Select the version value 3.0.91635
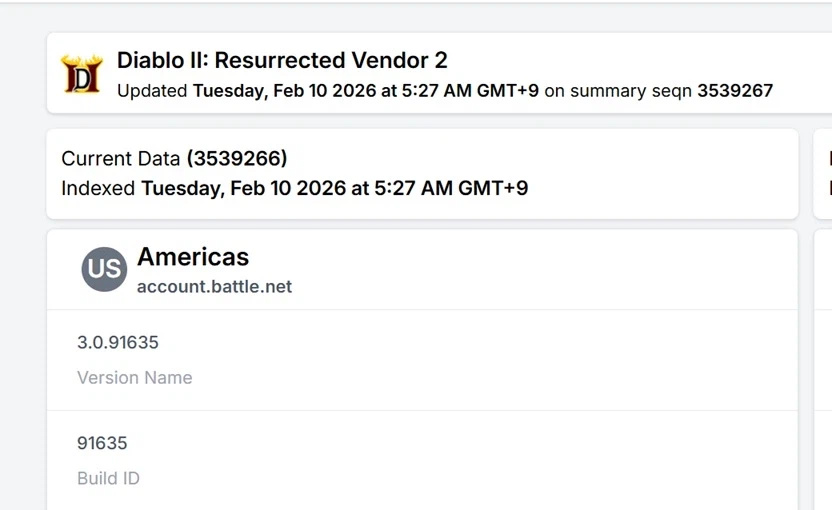832x510 pixels. tap(118, 342)
